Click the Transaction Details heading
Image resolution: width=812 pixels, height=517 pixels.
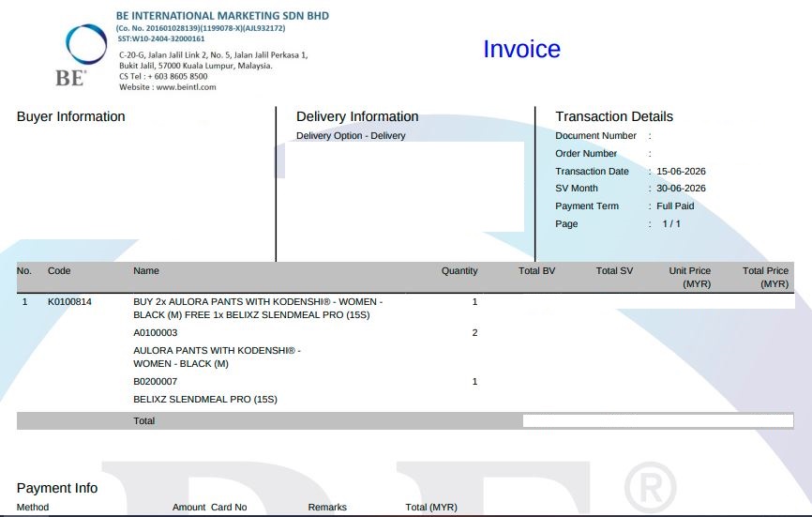(x=614, y=116)
